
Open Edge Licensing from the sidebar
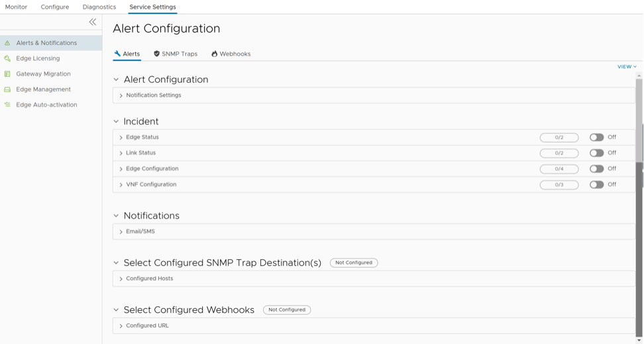point(38,58)
